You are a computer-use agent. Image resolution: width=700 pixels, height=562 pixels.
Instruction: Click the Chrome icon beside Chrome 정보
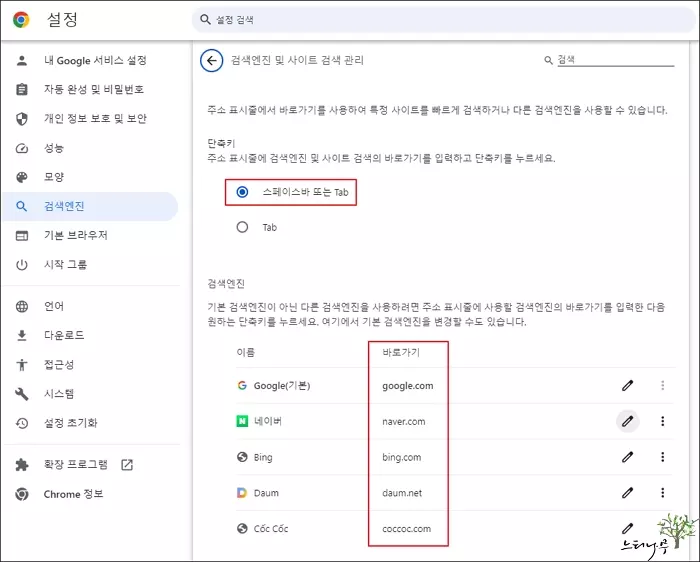(x=21, y=494)
